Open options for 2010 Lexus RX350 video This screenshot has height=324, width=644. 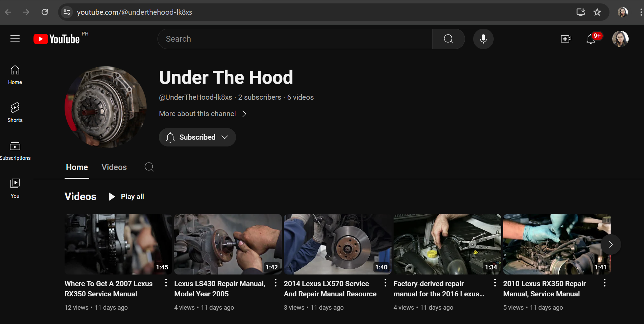605,283
